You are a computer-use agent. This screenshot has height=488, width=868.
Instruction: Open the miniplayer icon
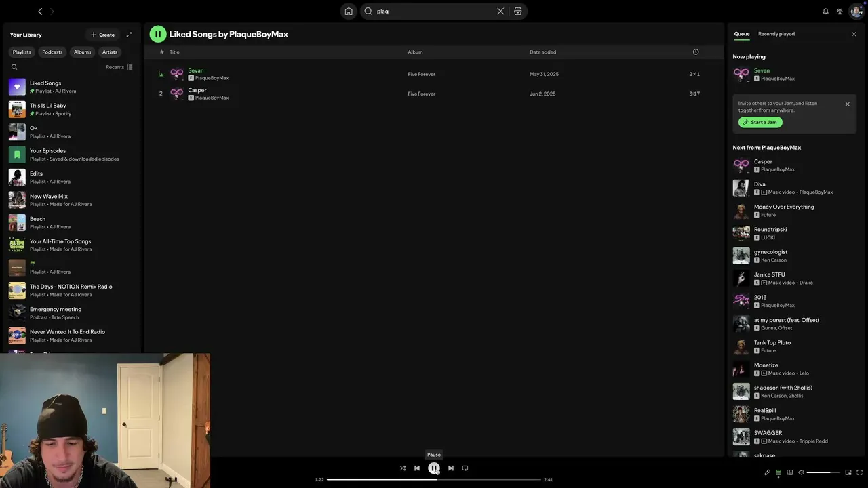point(848,472)
